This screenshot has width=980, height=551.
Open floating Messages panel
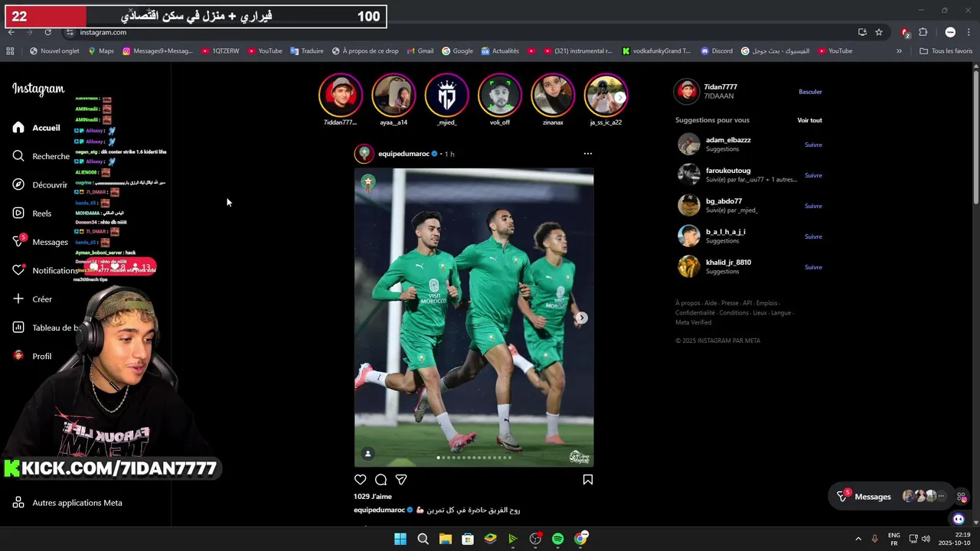pos(892,497)
